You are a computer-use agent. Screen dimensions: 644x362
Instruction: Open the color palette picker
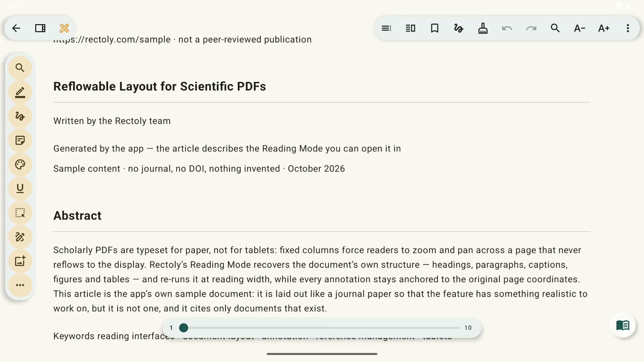pyautogui.click(x=20, y=165)
